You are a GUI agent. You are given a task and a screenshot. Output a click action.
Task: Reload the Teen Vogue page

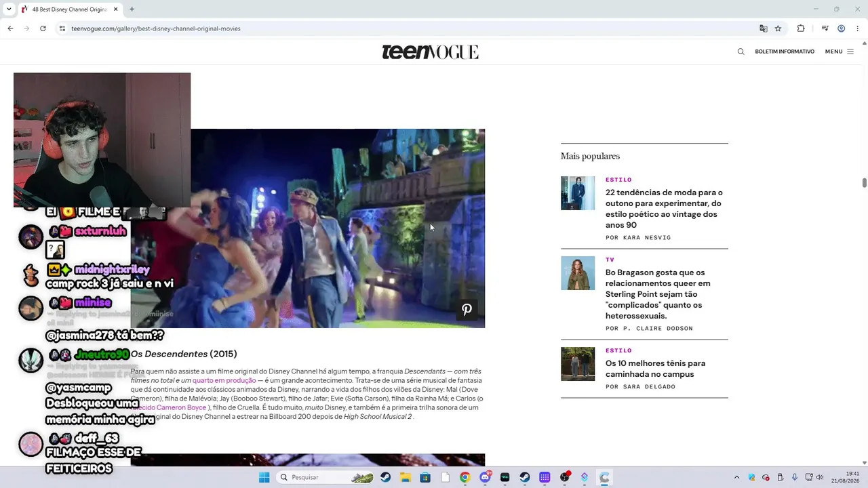pos(43,28)
